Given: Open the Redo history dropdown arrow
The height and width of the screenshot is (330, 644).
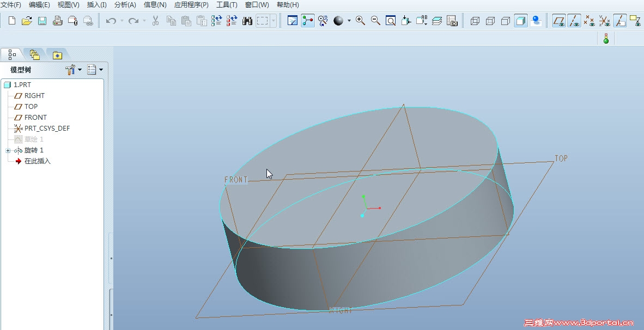Looking at the screenshot, I should [144, 21].
